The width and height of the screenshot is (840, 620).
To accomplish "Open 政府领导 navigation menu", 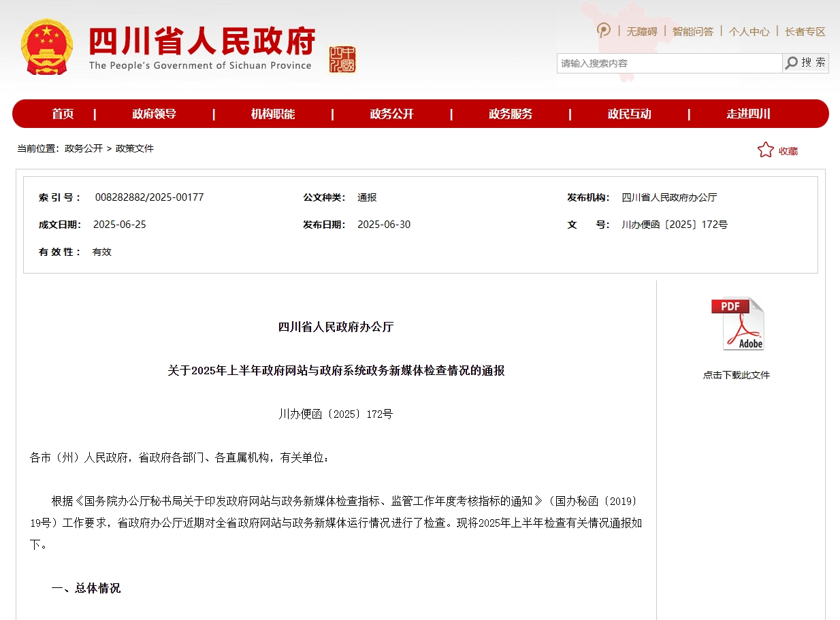I will [x=155, y=114].
